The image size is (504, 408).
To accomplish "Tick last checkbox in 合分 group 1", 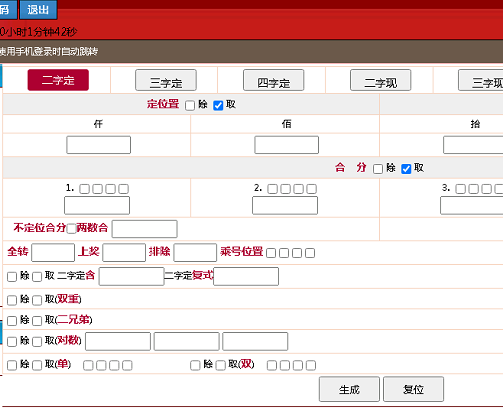I will (123, 189).
